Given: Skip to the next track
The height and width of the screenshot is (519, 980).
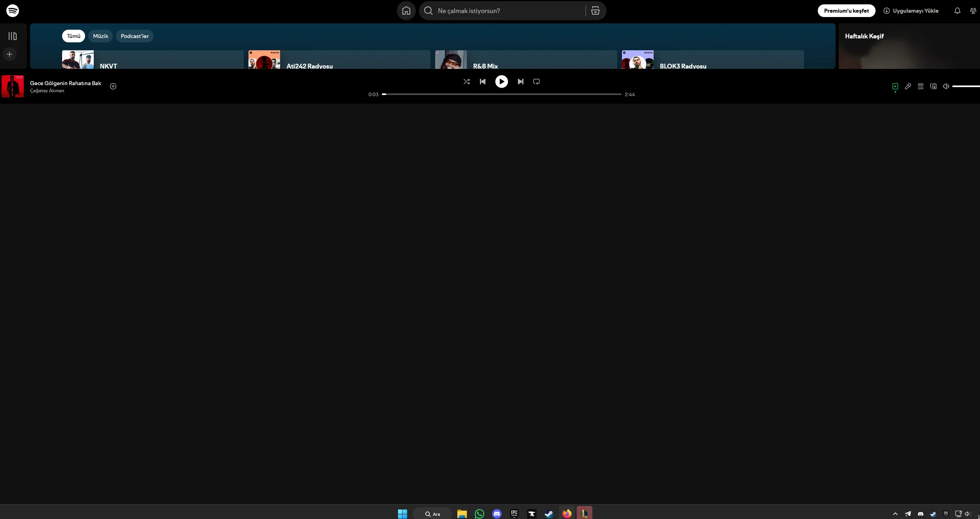Looking at the screenshot, I should pos(520,82).
